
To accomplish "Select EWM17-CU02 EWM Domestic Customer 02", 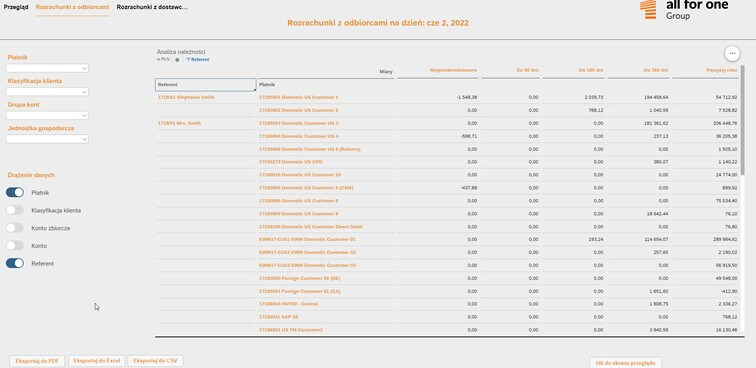I will click(307, 252).
